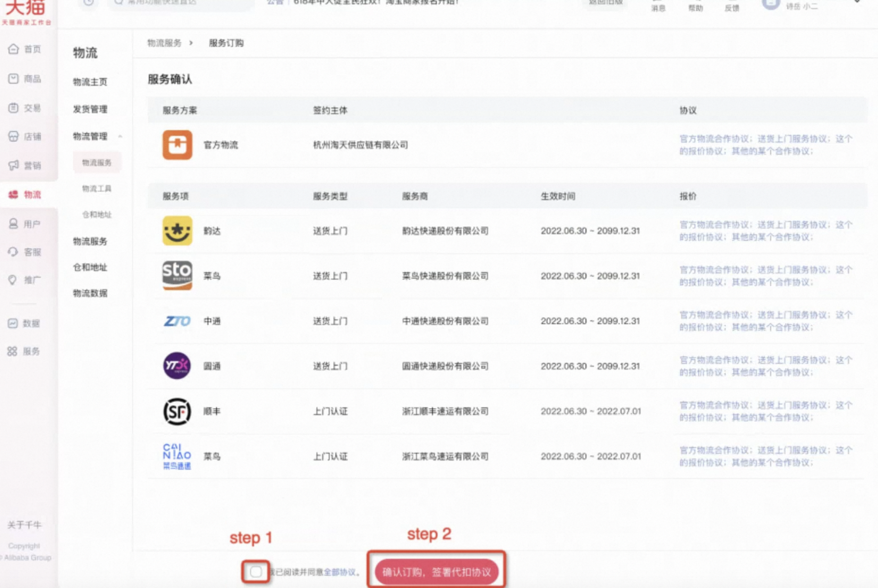Click 韵达快递股份有限公司 cell
The height and width of the screenshot is (588, 878).
(x=445, y=231)
